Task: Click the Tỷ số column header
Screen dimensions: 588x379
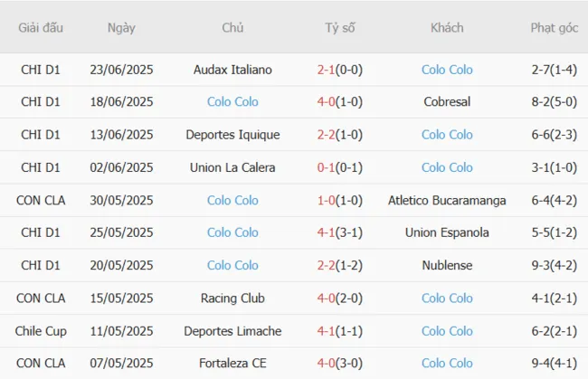Action: click(x=340, y=28)
